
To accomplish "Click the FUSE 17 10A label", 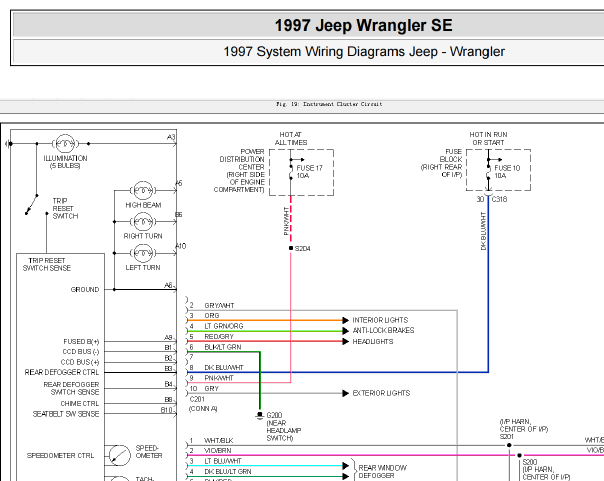I will 309,172.
